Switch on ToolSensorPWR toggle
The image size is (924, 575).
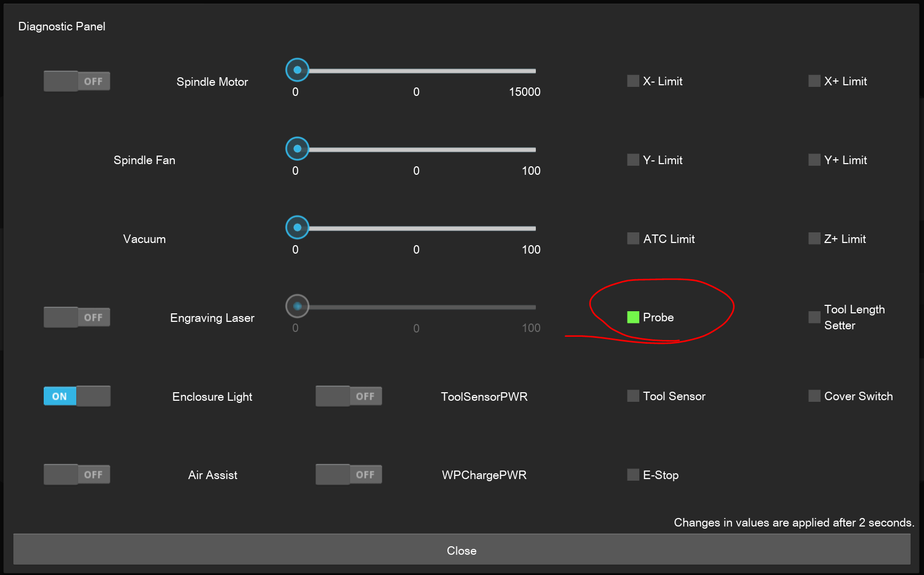tap(349, 396)
